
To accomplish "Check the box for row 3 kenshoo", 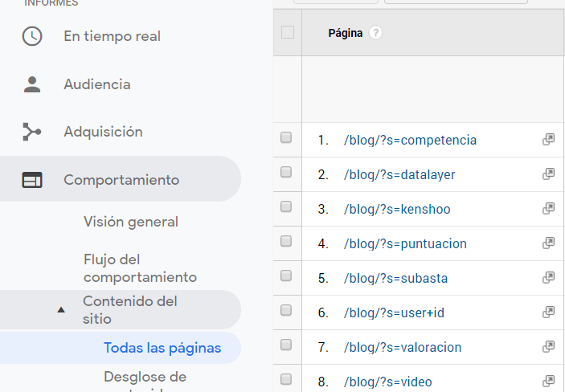I will coord(286,206).
